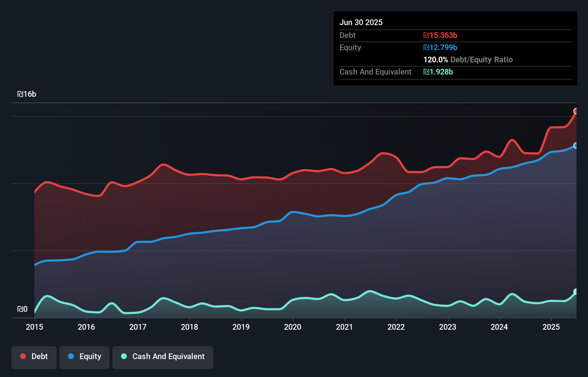Click the teal Cash endpoint marker on chart

pyautogui.click(x=576, y=291)
